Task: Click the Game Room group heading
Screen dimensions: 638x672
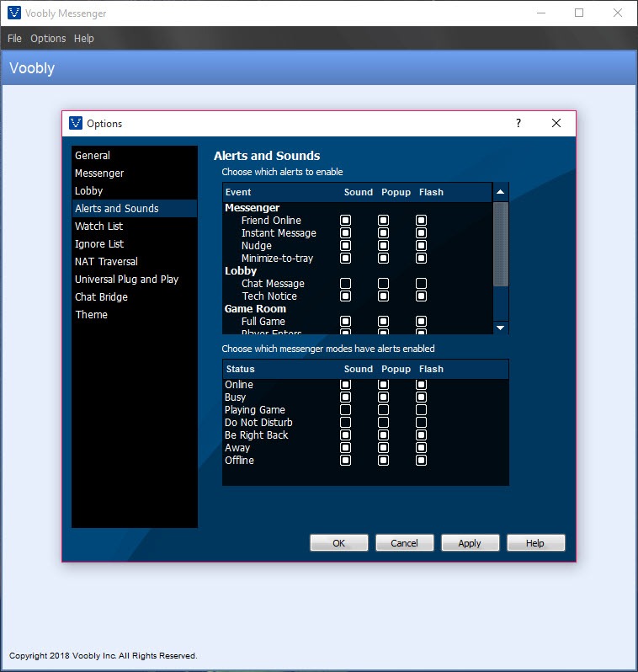Action: click(255, 309)
